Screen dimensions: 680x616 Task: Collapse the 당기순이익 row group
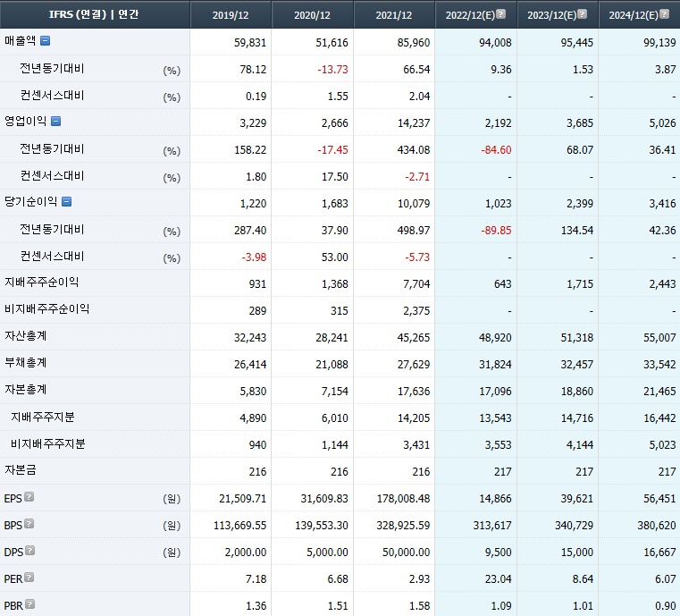[x=66, y=202]
